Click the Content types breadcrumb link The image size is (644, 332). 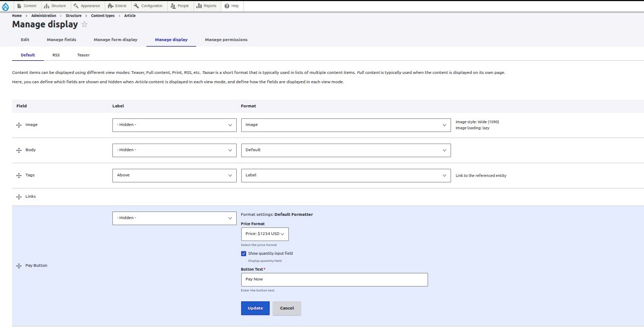[x=102, y=16]
